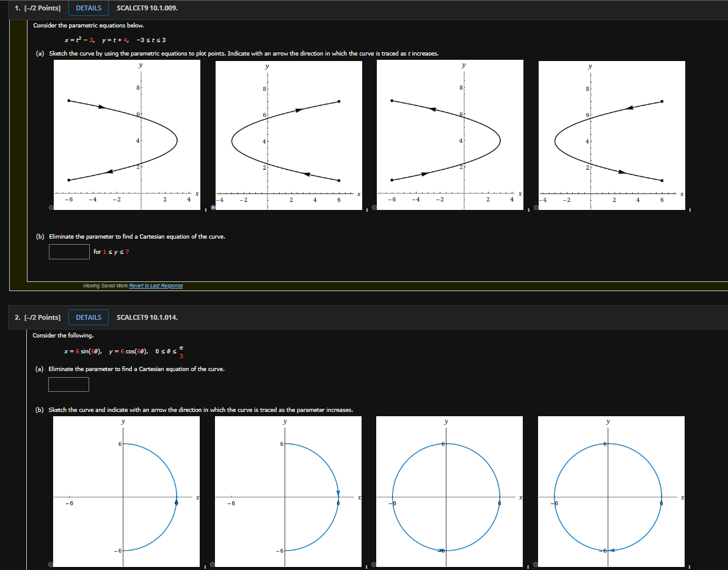Click the enlarge icon under the fourth parabola graph
The height and width of the screenshot is (570, 728).
point(690,209)
